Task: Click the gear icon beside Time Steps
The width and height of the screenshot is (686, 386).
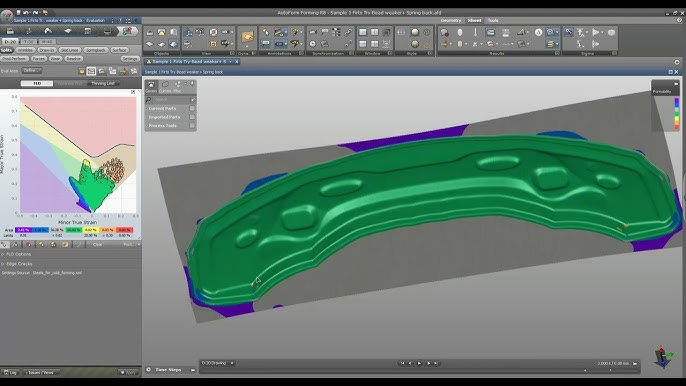Action: click(x=149, y=369)
